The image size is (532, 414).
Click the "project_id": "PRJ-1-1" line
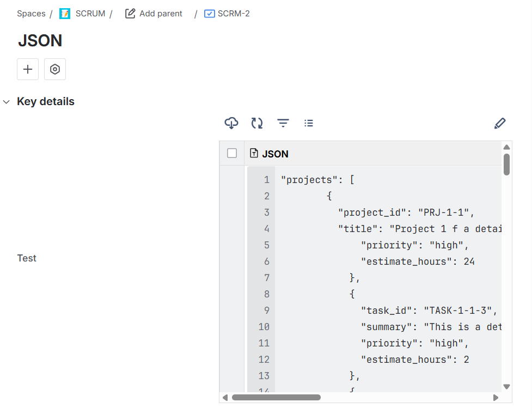(x=406, y=212)
